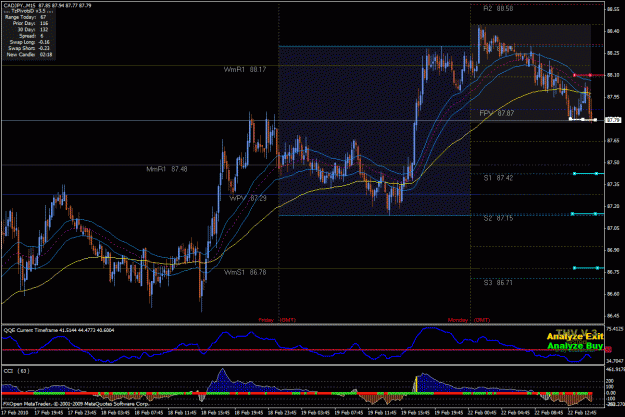Screen dimensions: 625x417
Task: Select the R2 88.58 resistance label
Action: click(x=498, y=8)
